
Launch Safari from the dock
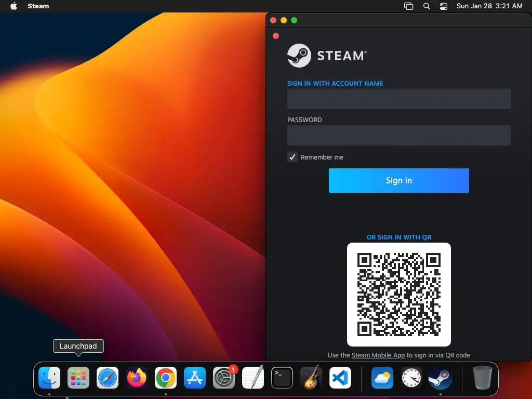(108, 378)
